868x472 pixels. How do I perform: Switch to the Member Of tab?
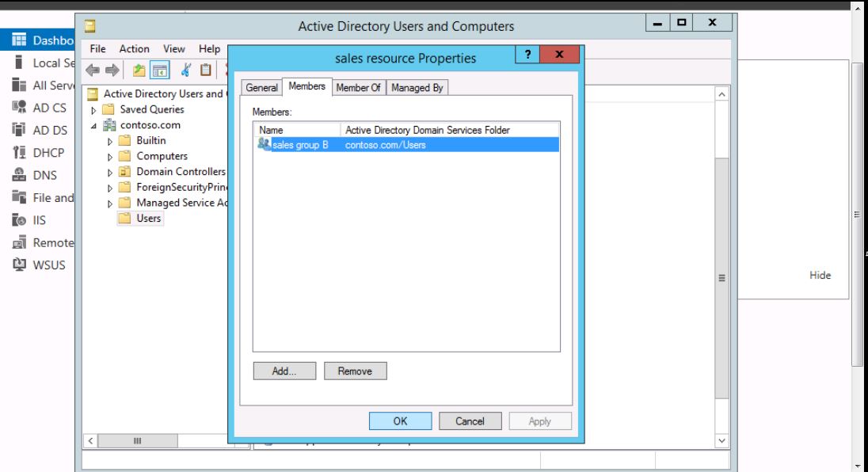(358, 87)
